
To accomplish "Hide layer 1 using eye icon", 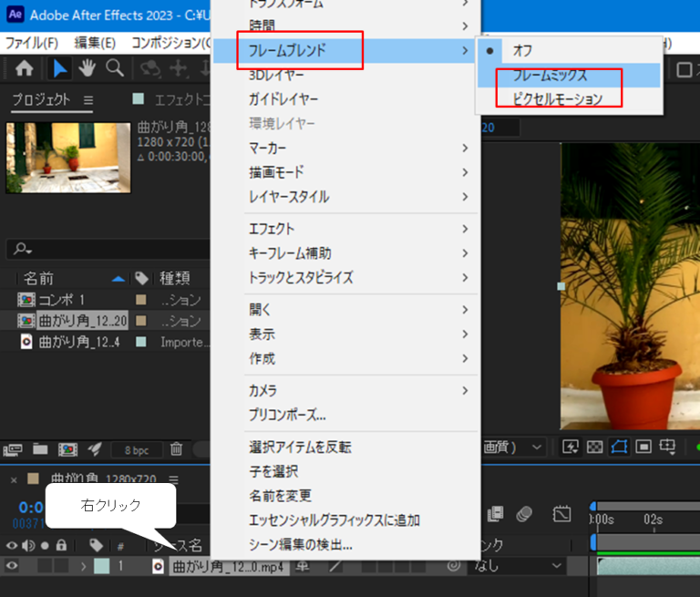I will point(13,566).
